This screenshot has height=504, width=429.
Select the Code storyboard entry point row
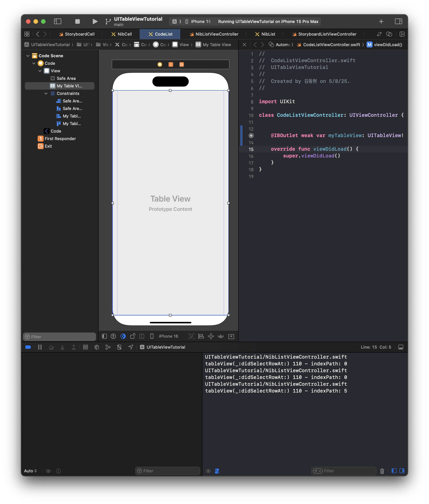pyautogui.click(x=52, y=131)
